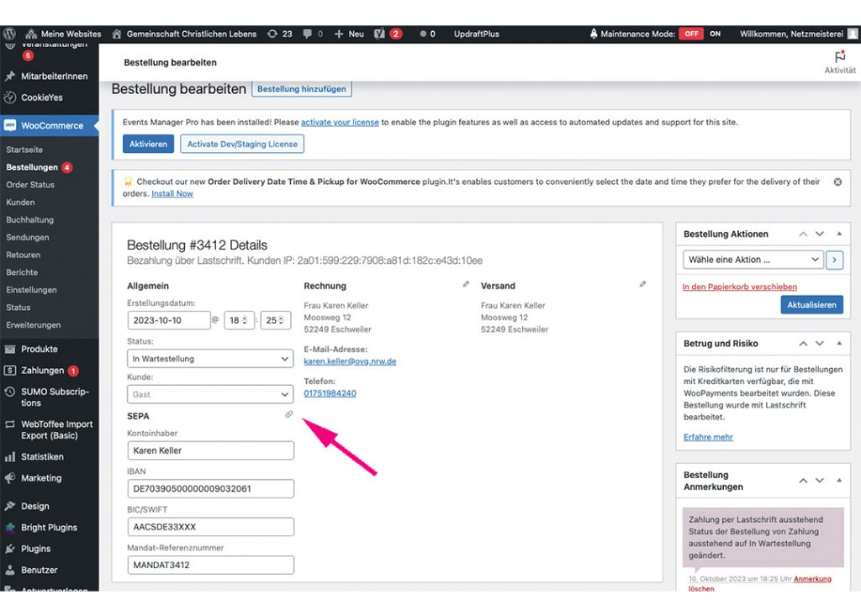Expand the Wähle eine Aktion dropdown
The image size is (861, 616).
click(x=753, y=260)
